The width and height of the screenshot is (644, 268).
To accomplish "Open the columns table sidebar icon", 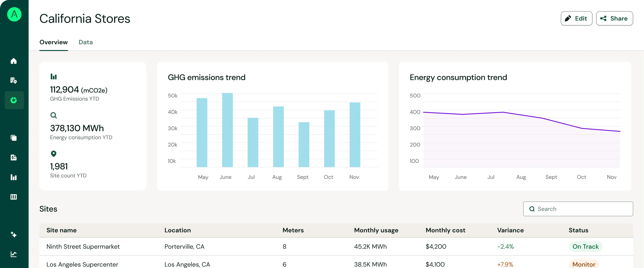I will tap(14, 197).
